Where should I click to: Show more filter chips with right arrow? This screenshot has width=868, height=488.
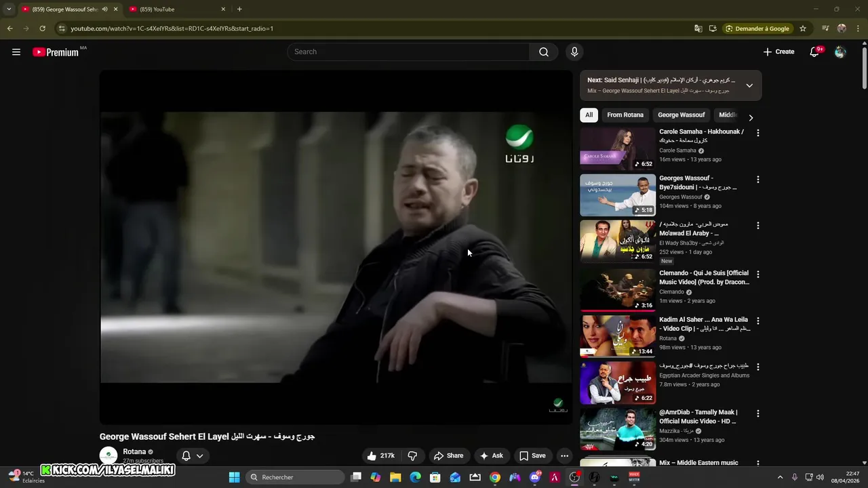(751, 117)
